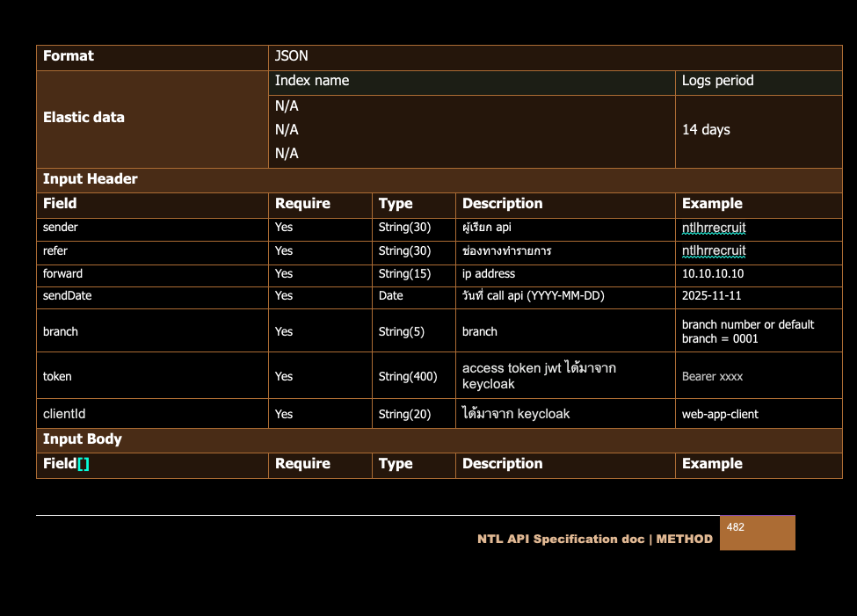
Task: Select the "sender" field name cell
Action: (61, 228)
